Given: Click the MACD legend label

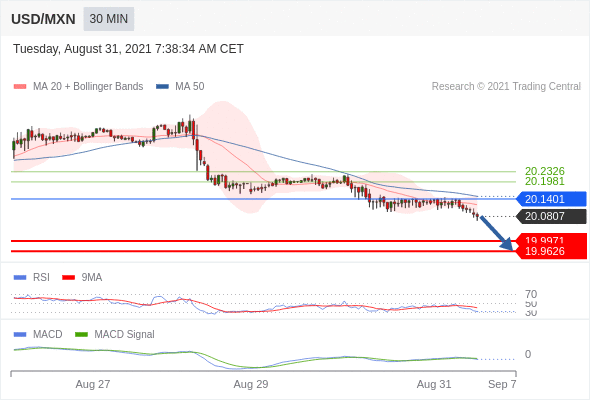Looking at the screenshot, I should 48,335.
